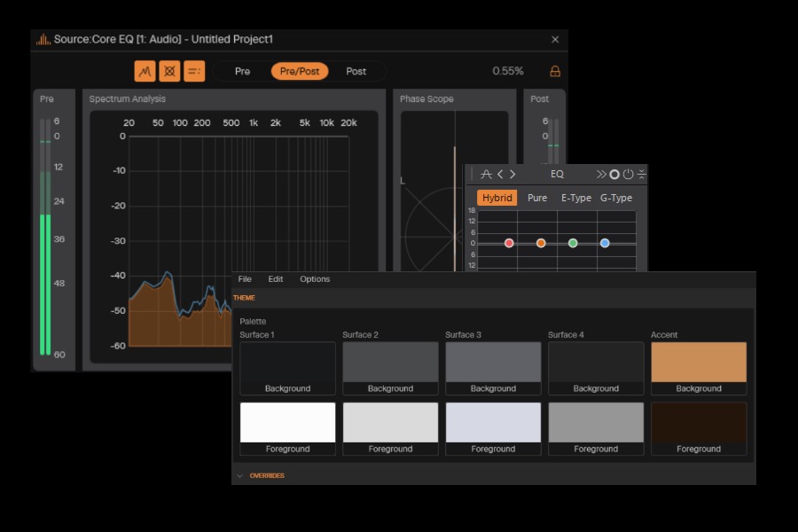
Task: Click the crossed-circle analyzer toolbar button
Action: [x=169, y=71]
